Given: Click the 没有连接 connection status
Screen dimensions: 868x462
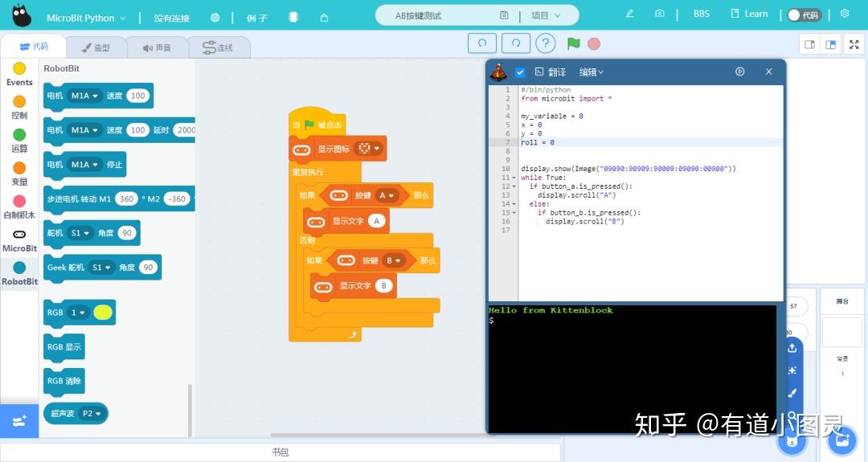Looking at the screenshot, I should pos(172,18).
